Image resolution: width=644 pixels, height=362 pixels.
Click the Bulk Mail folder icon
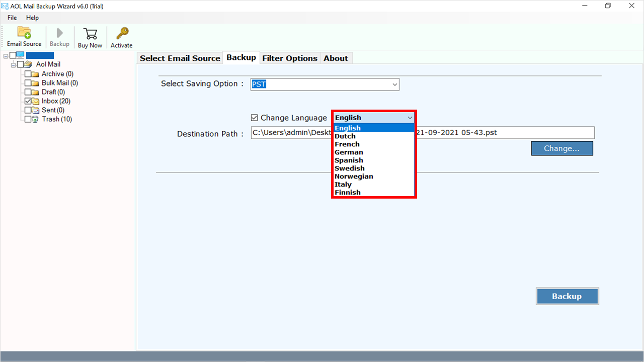tap(36, 83)
